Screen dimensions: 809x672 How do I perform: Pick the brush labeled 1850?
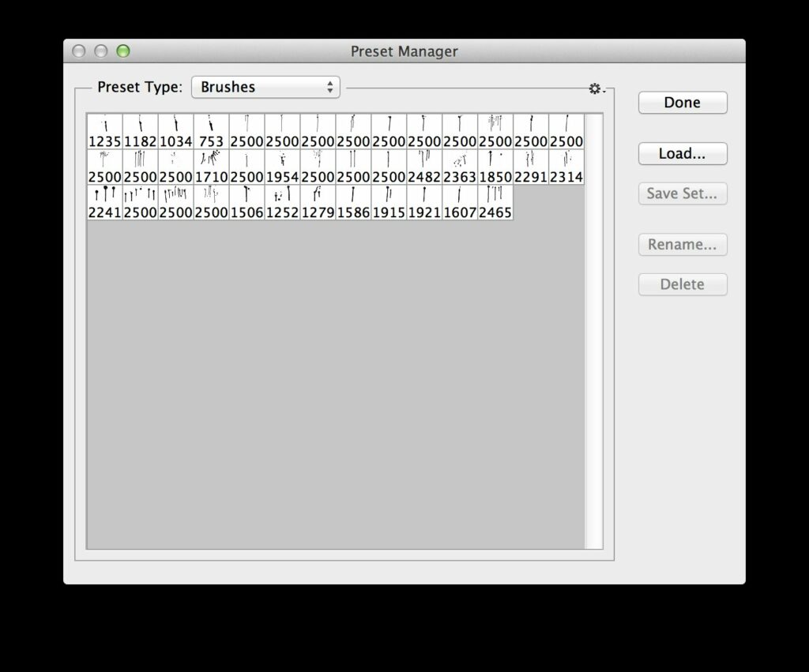pyautogui.click(x=495, y=167)
